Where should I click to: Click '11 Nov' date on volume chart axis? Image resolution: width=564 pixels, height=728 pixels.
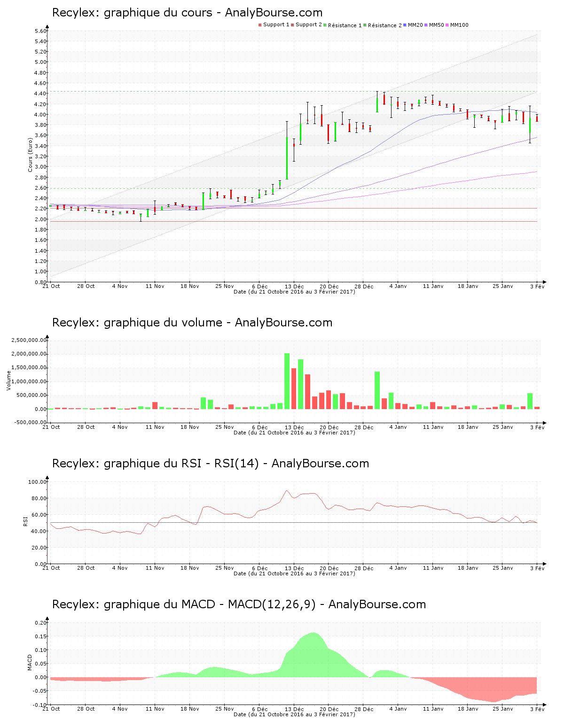155,427
